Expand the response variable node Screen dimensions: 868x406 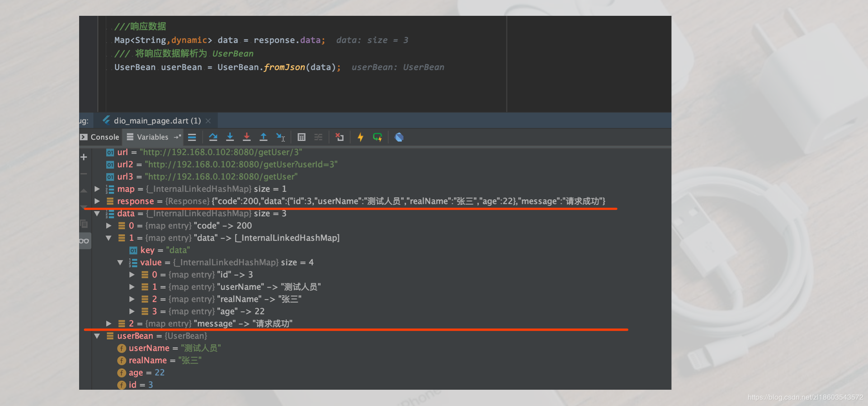pyautogui.click(x=97, y=201)
